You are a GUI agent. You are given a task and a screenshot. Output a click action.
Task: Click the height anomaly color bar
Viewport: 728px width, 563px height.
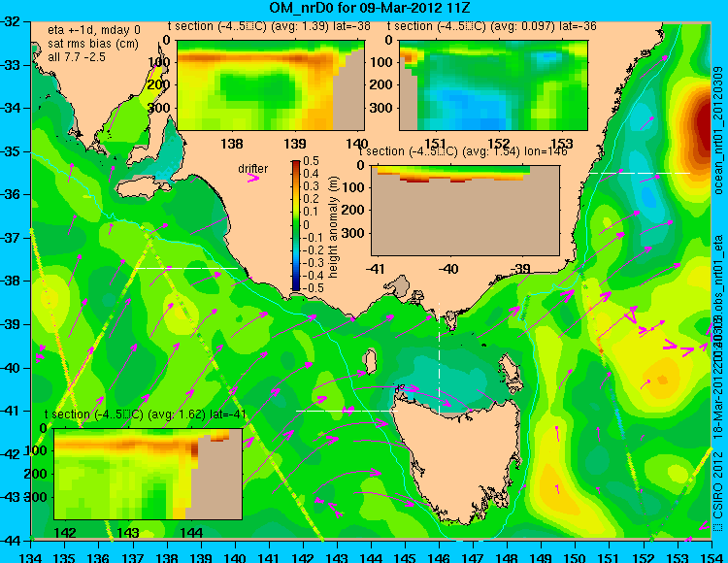pos(296,225)
